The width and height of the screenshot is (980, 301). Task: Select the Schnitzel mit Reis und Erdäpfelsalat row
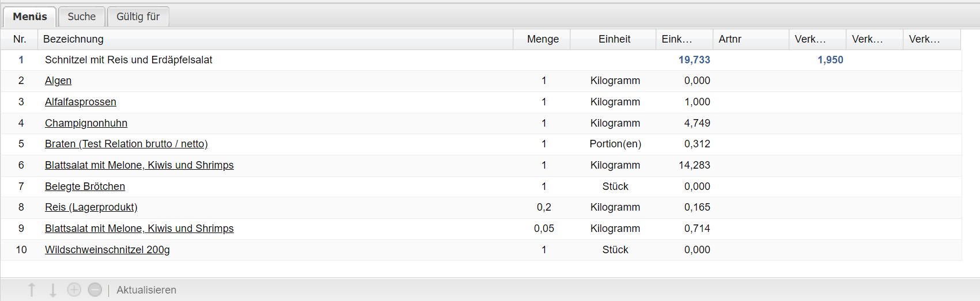pos(128,60)
